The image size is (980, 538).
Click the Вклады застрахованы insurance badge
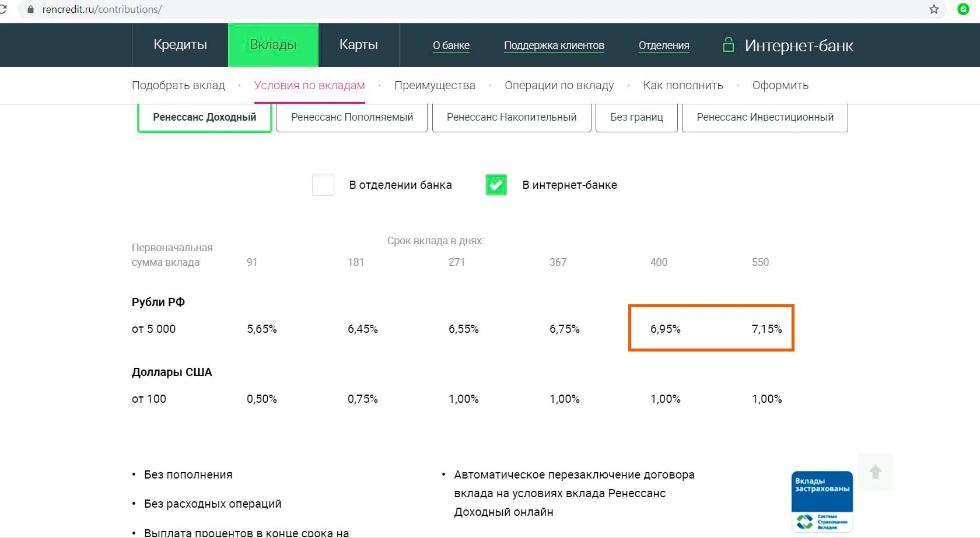click(822, 501)
